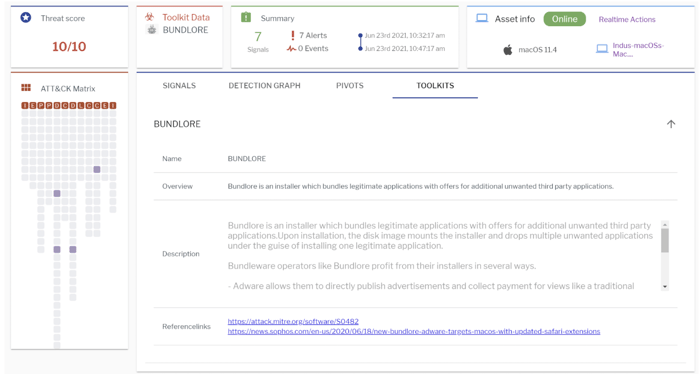The height and width of the screenshot is (374, 700).
Task: Open Realtime Actions link
Action: [627, 19]
